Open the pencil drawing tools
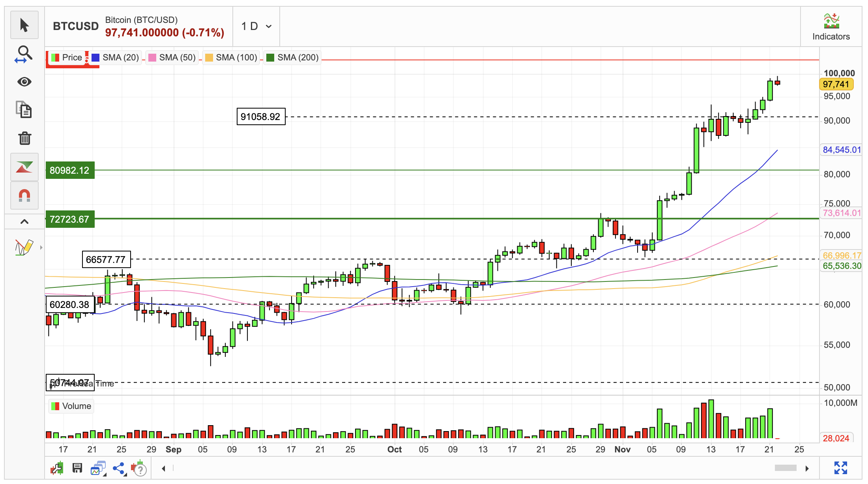Screen dimensions: 868x484 (x=24, y=248)
